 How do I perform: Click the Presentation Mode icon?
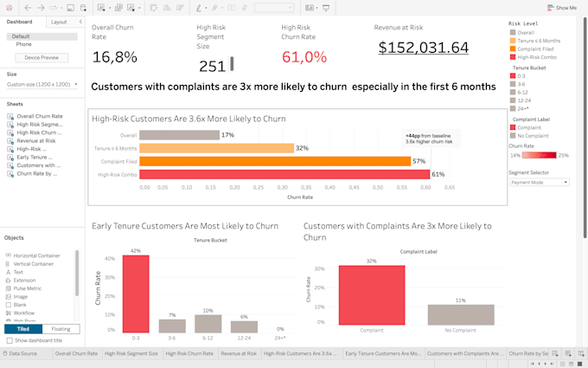(x=326, y=8)
